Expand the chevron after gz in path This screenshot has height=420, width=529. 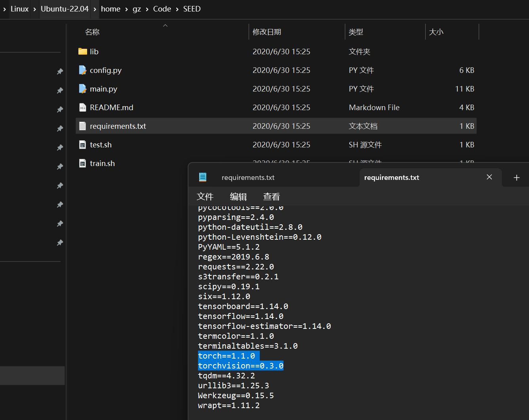click(147, 9)
